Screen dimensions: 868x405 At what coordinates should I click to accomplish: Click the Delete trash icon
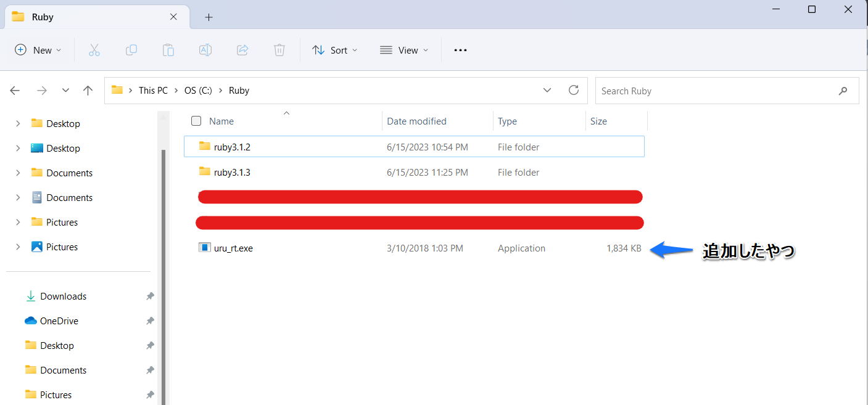coord(279,50)
